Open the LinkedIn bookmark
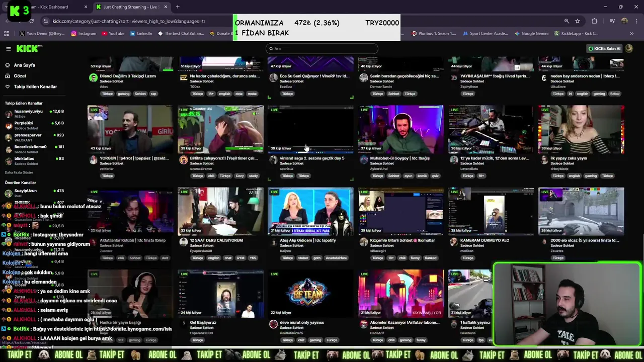Screen dimensions: 644x362 click(x=141, y=34)
